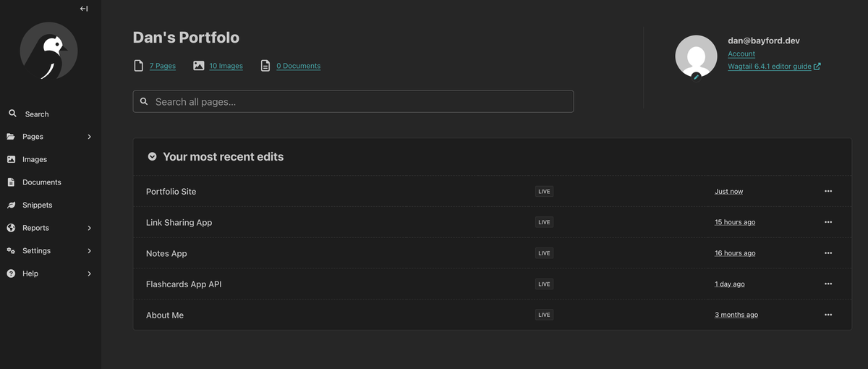This screenshot has width=868, height=369.
Task: Collapse the sidebar with the arrow toggle
Action: (84, 9)
